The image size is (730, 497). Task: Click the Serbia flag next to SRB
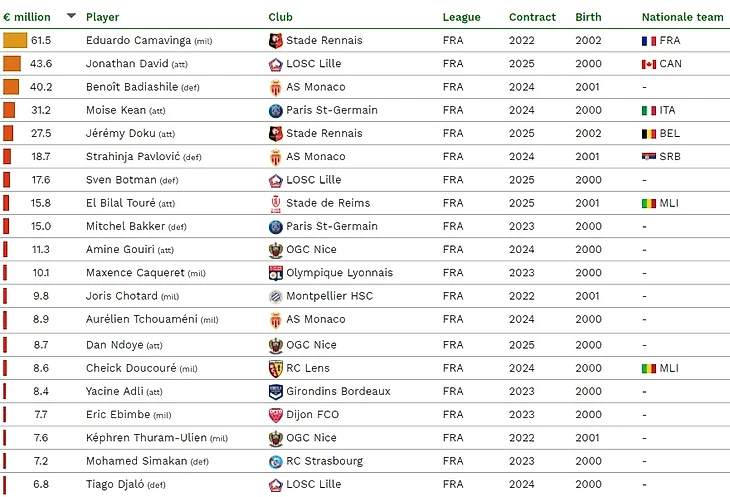pyautogui.click(x=648, y=157)
